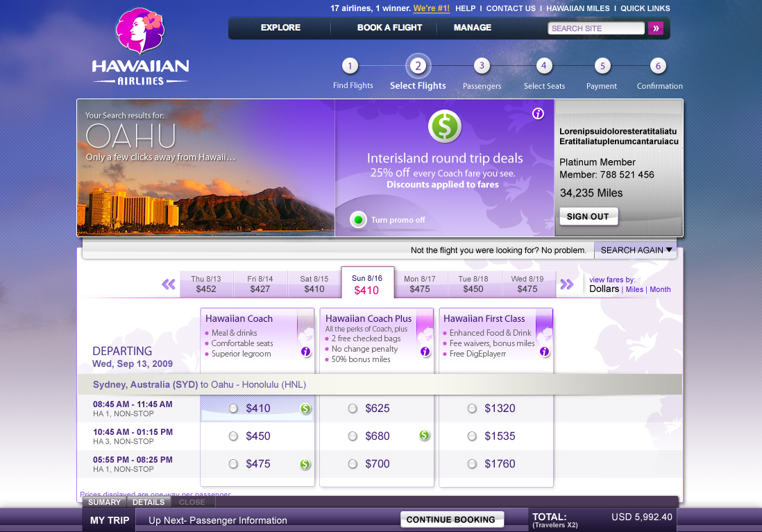
Task: Turn promo off using green toggle
Action: tap(358, 220)
